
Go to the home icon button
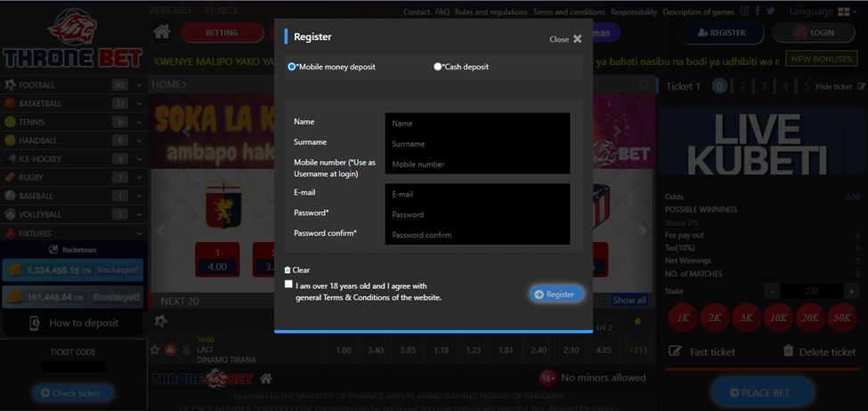tap(161, 33)
